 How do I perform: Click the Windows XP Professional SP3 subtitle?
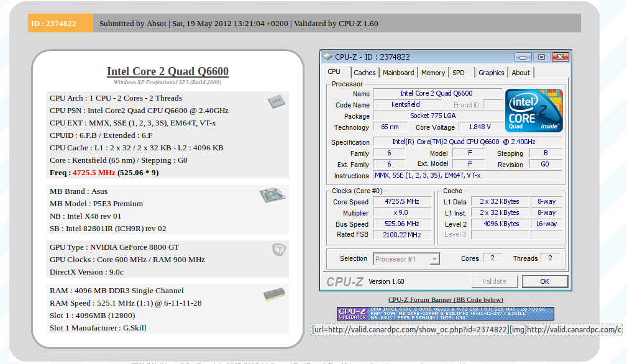pos(168,82)
